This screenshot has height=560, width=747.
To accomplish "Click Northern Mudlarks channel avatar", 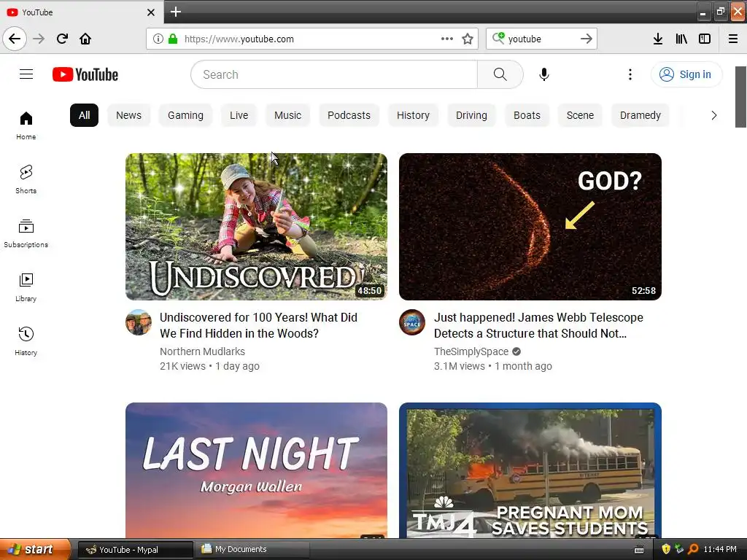I will pos(139,322).
